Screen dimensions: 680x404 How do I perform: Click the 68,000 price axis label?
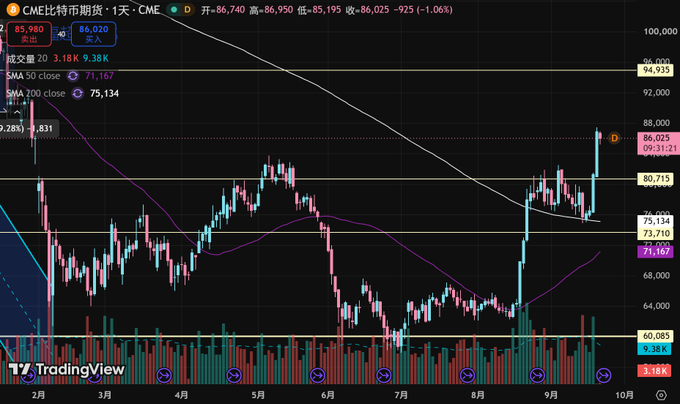pyautogui.click(x=656, y=276)
